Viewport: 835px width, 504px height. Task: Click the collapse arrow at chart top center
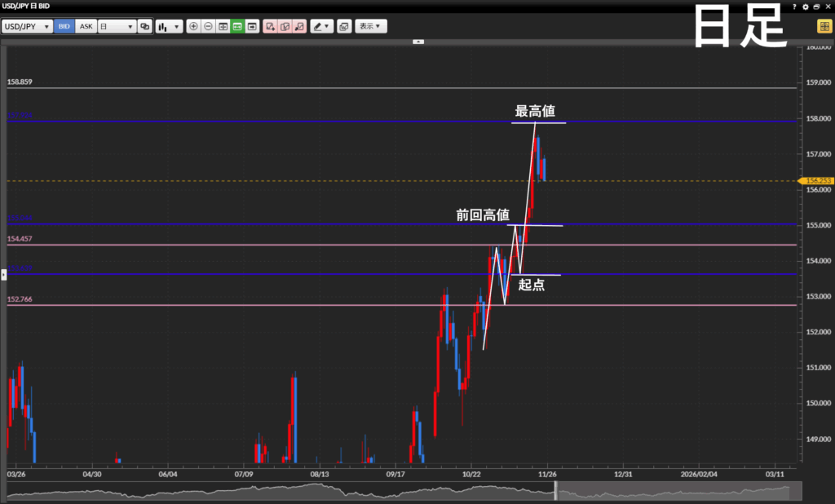[418, 41]
